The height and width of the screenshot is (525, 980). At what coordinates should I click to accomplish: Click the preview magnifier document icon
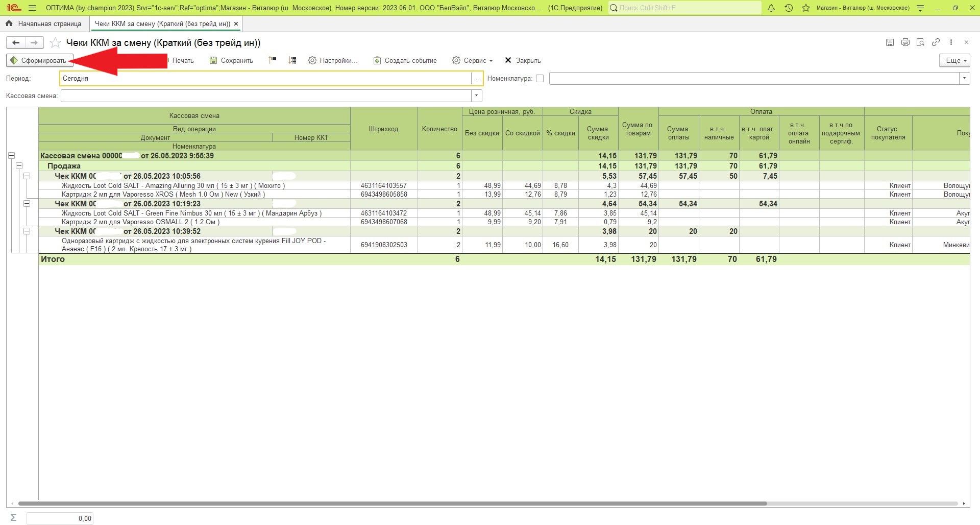(920, 42)
